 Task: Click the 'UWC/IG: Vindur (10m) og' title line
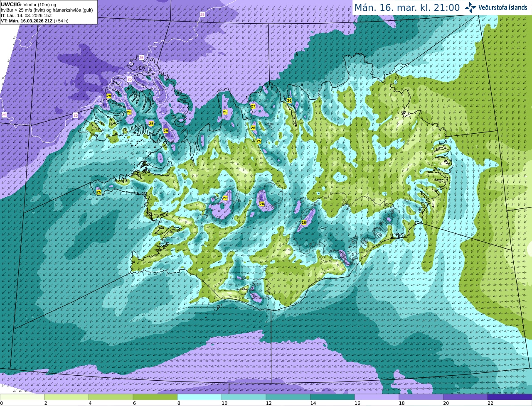tap(28, 4)
